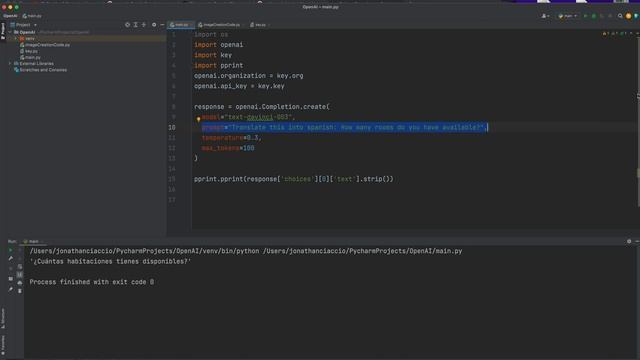Toggle scroll-to-end icon in Run console toolbar
The width and height of the screenshot is (640, 360).
[x=20, y=275]
